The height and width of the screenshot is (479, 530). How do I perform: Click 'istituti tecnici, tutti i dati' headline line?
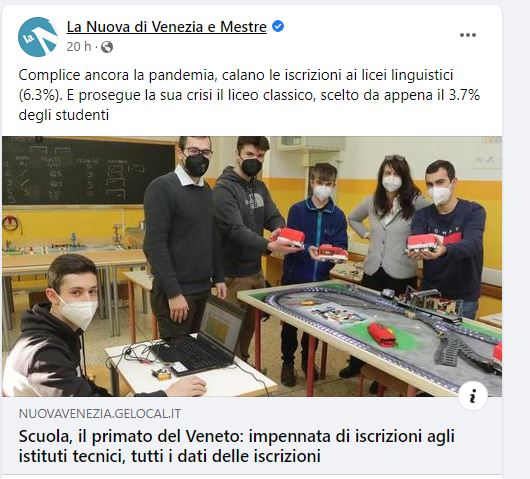(x=170, y=456)
